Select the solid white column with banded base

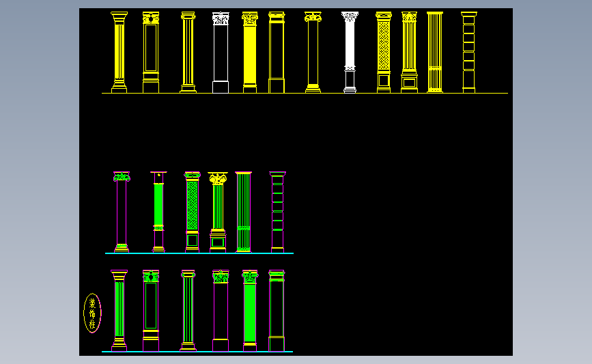click(350, 53)
